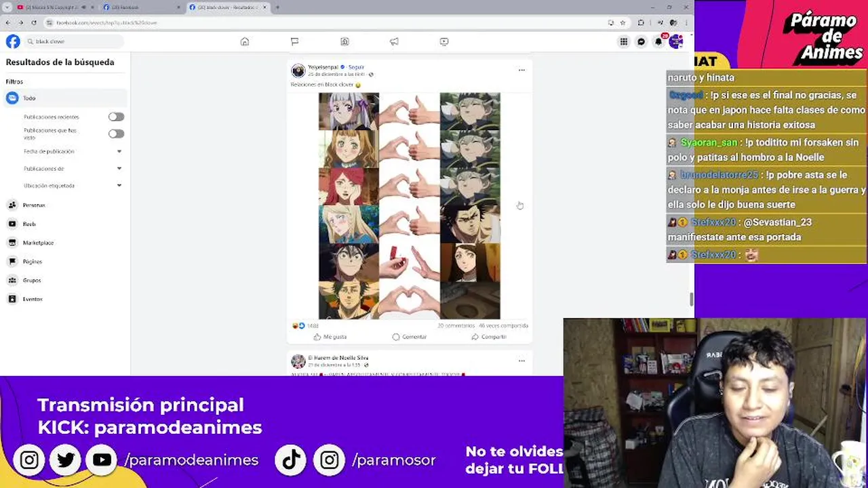Screen dimensions: 868x488
Task: Open the 46 veces compartida link
Action: pos(503,326)
